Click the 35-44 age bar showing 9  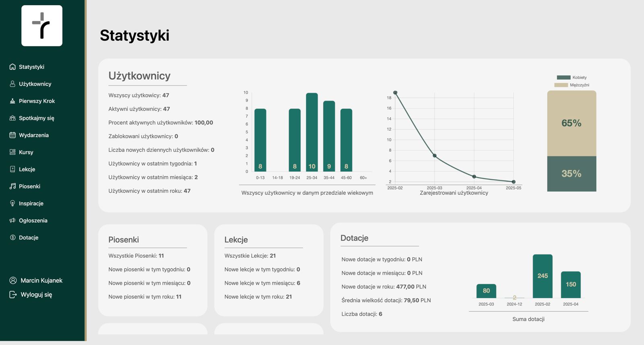(329, 136)
